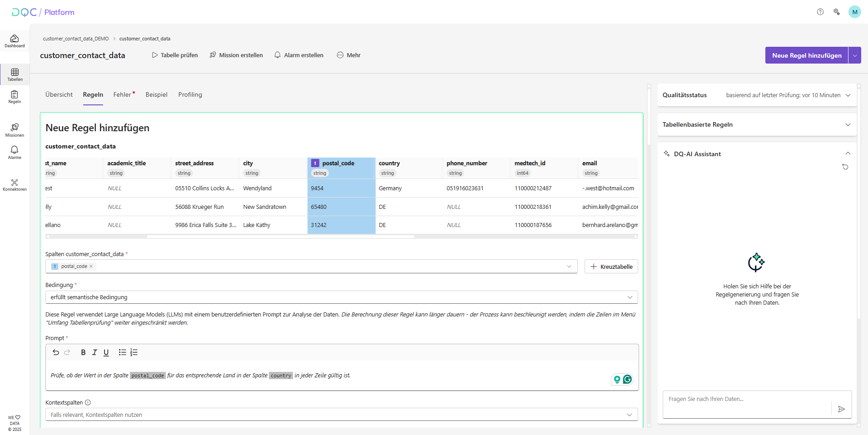Expand the Qualitätsstatus panel
The width and height of the screenshot is (868, 435).
848,95
